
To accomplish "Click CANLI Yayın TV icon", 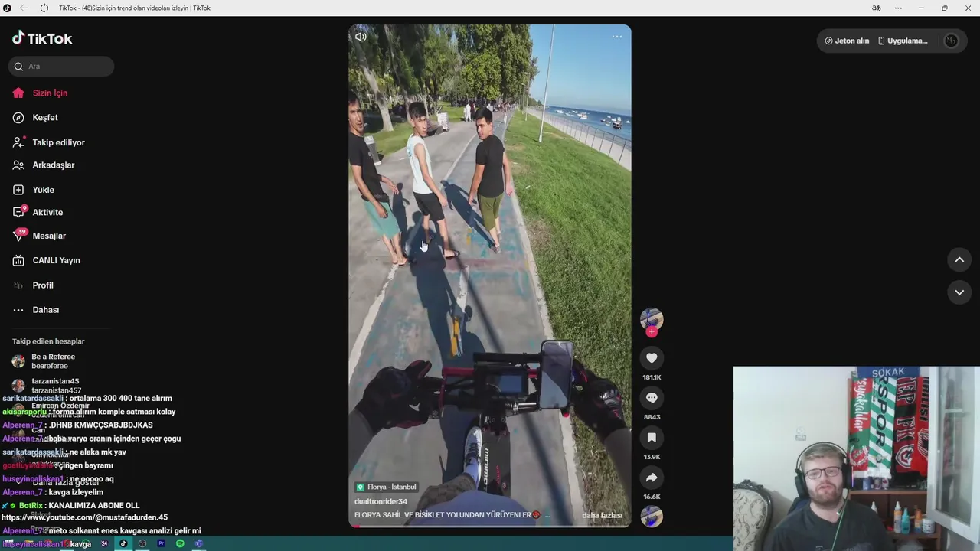I will [x=18, y=260].
